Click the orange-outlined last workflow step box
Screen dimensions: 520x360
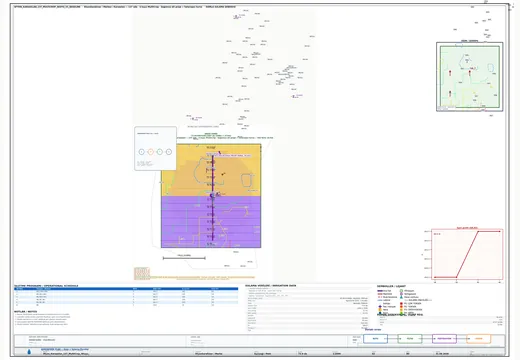[479, 339]
